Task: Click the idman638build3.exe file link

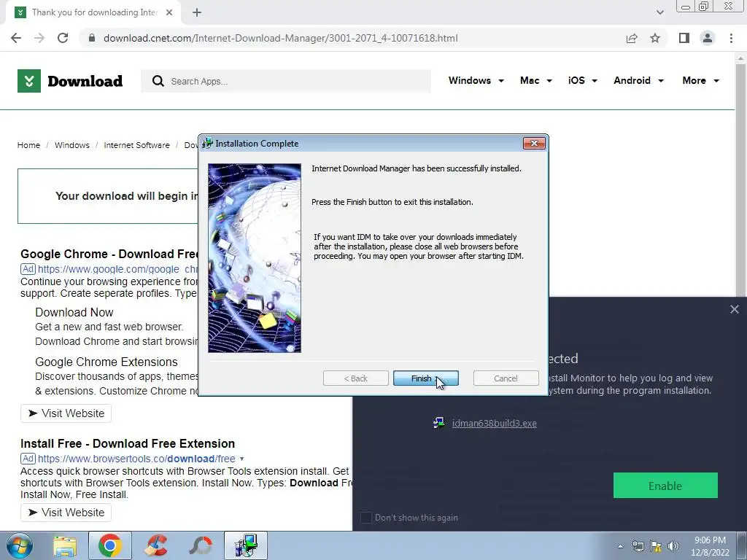Action: pos(494,424)
